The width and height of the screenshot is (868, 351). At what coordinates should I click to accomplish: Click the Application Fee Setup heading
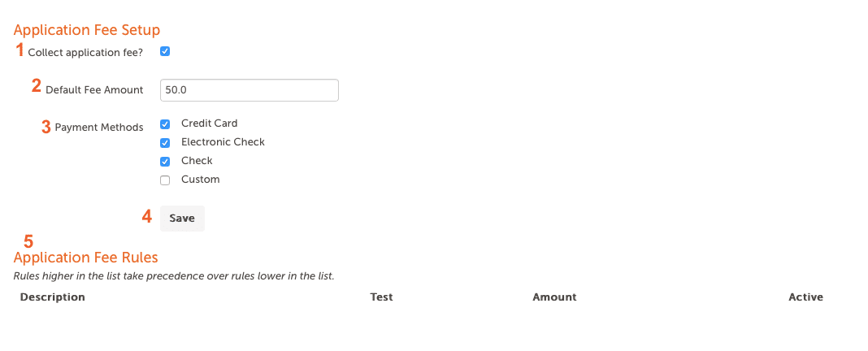pyautogui.click(x=87, y=30)
